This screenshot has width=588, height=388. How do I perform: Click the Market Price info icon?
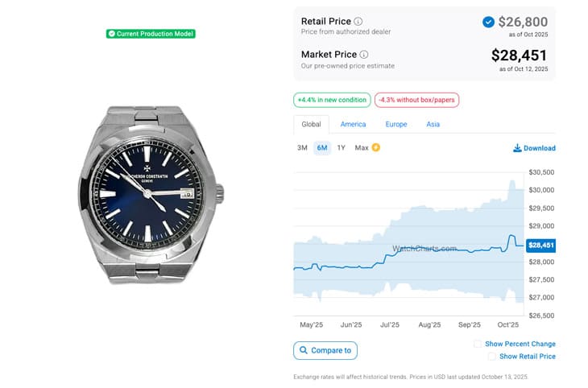tap(364, 55)
